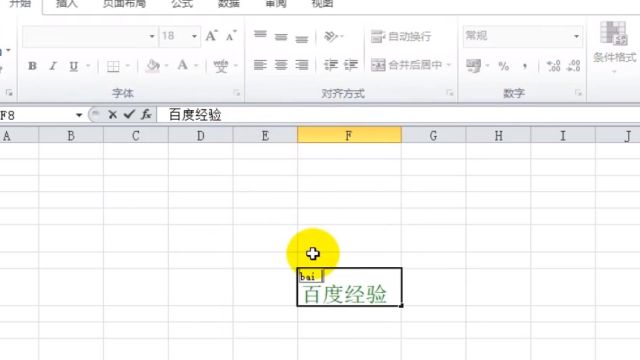Select column C header
The height and width of the screenshot is (360, 640).
click(x=136, y=135)
